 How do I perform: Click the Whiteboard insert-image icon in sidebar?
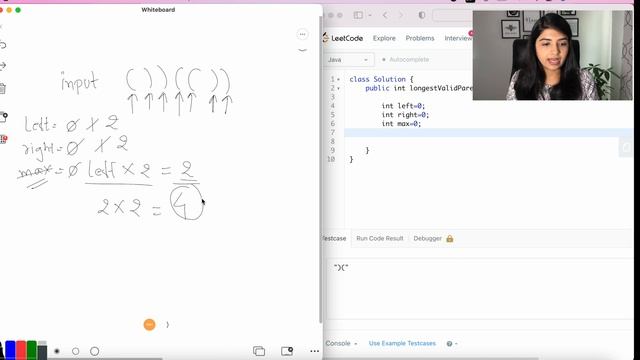click(3, 117)
